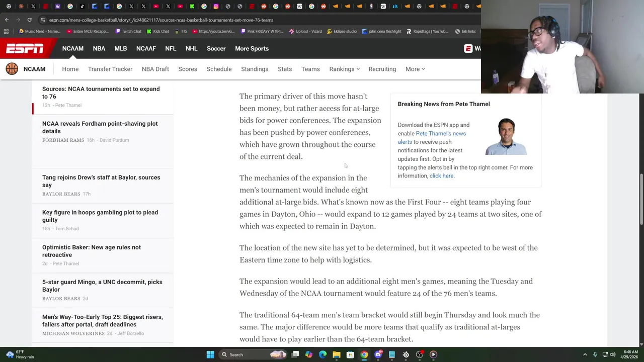Switch to the TikTok browser tab
The image size is (644, 362).
point(83,7)
